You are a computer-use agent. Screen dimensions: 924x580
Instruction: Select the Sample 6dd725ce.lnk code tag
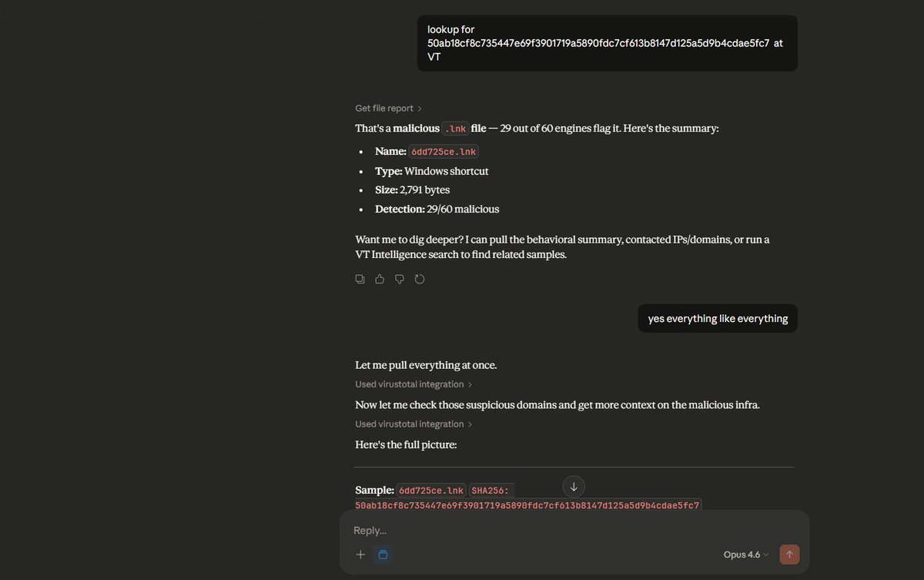(x=431, y=491)
